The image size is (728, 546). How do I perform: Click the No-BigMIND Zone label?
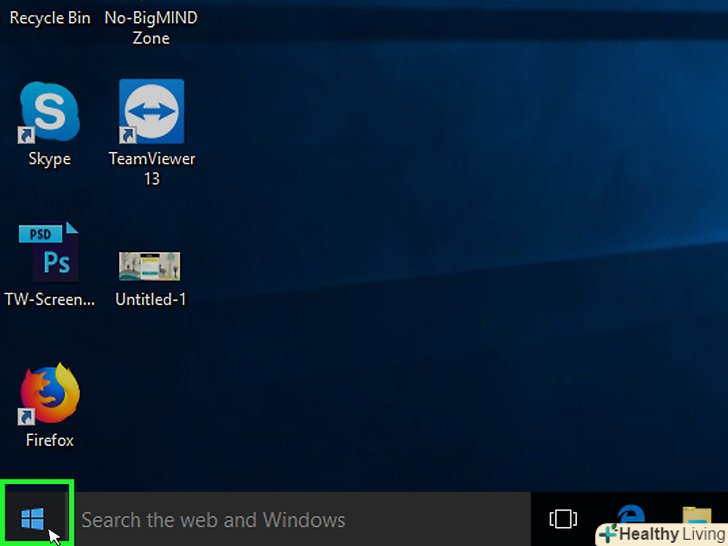(151, 28)
